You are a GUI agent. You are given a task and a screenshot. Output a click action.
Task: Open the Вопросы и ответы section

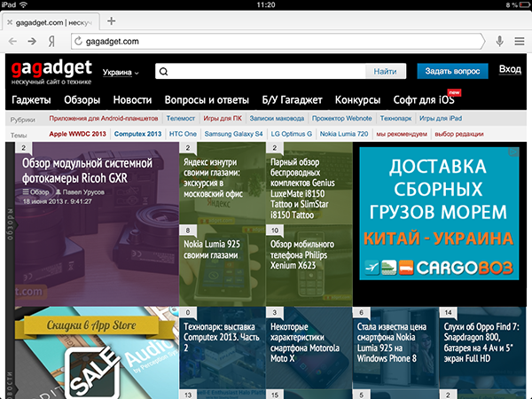(x=207, y=100)
